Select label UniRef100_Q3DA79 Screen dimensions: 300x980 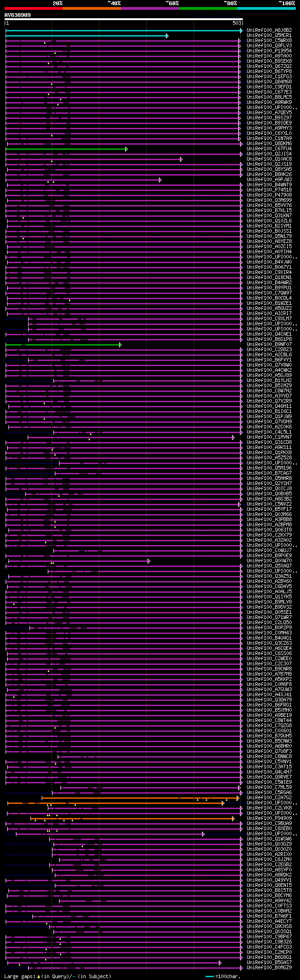point(269,700)
